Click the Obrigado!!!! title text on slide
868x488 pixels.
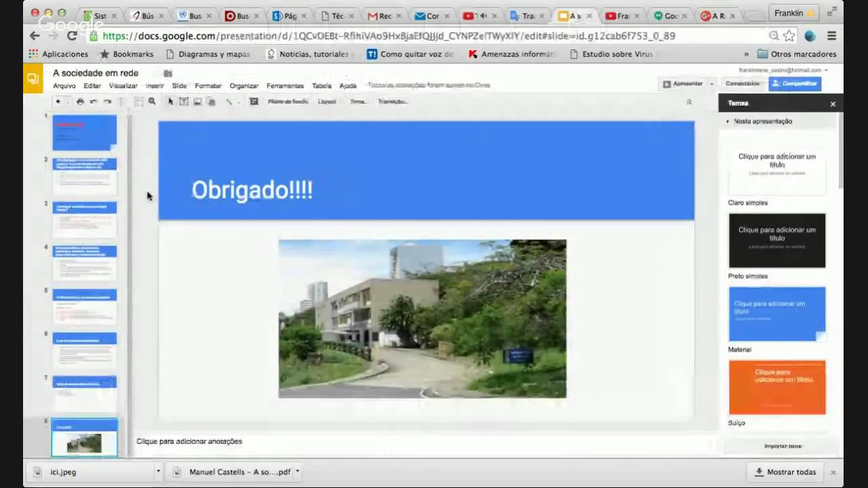pyautogui.click(x=252, y=190)
